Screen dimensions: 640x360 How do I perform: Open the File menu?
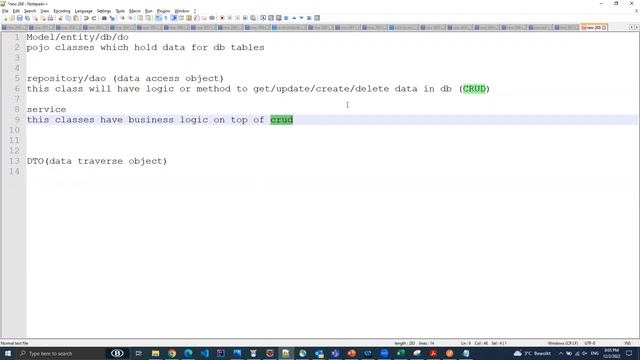(x=5, y=11)
